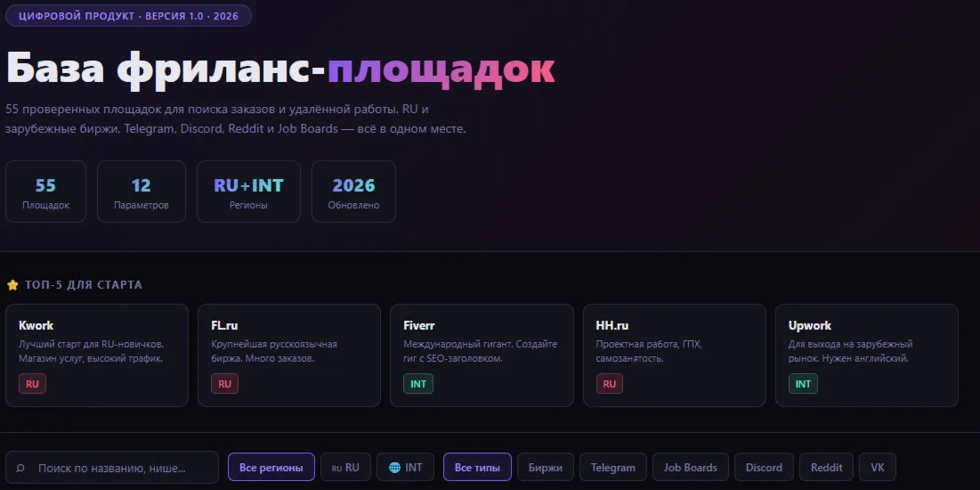Click the INT tag on Fiverr card
The image size is (980, 490).
coord(418,384)
